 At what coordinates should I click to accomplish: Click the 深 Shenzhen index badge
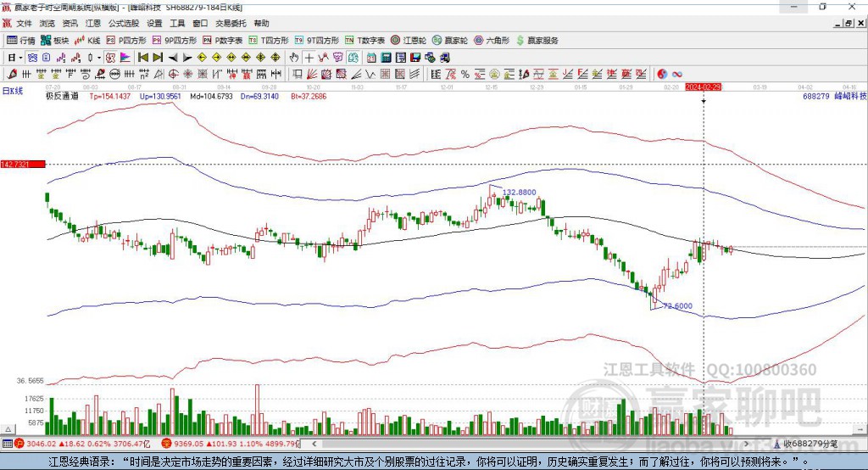click(x=166, y=444)
